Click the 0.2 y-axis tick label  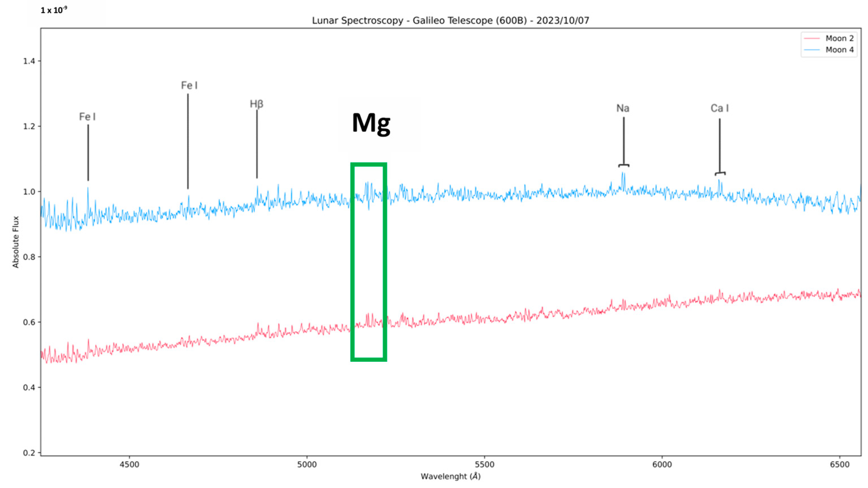point(29,453)
